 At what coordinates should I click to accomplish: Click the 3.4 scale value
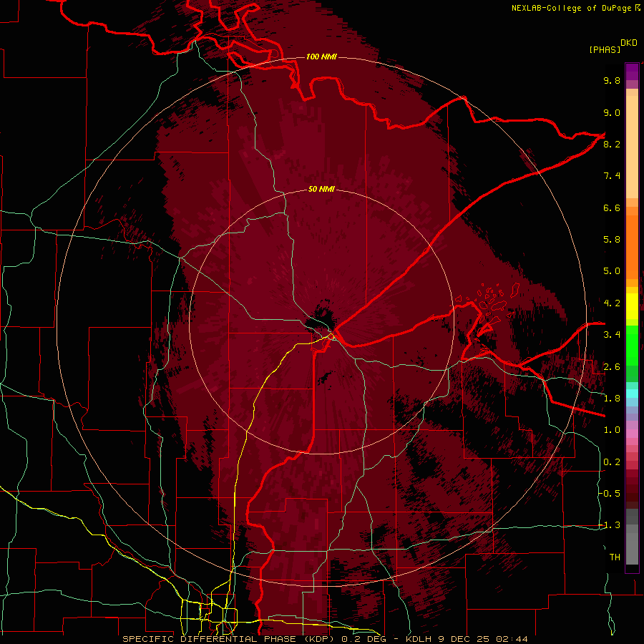click(x=612, y=335)
